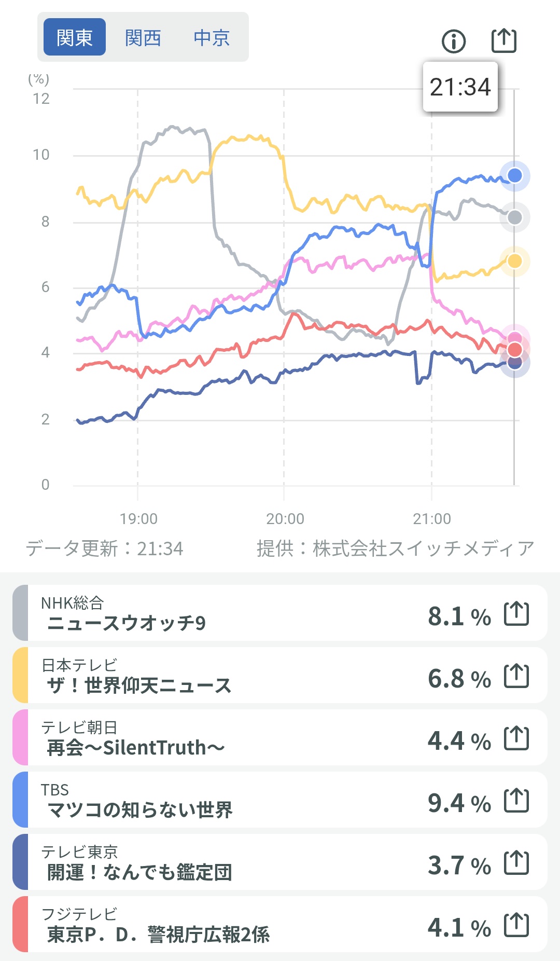Share NHK総合 ニュースウオッチ9 rating
Image resolution: width=560 pixels, height=961 pixels.
tap(516, 614)
